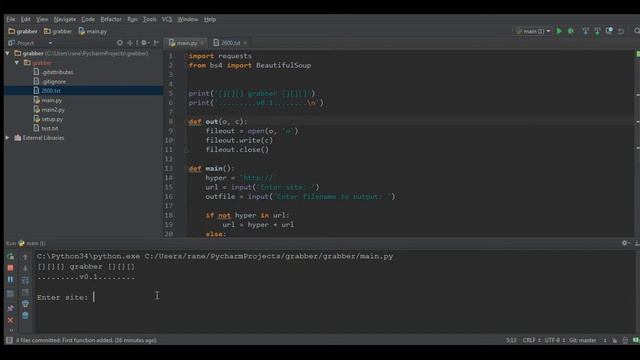Pause output with the blue pause icon
The width and height of the screenshot is (640, 360).
coord(11,280)
